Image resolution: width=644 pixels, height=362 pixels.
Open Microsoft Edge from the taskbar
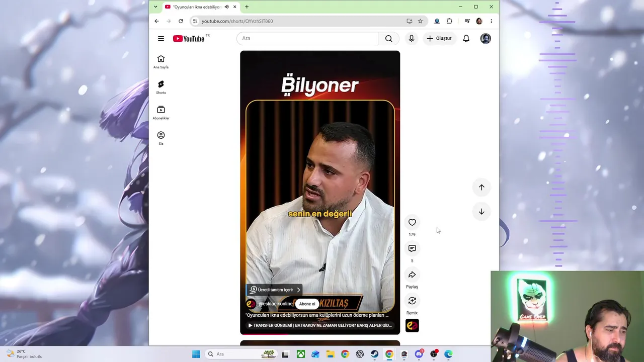[x=448, y=354]
